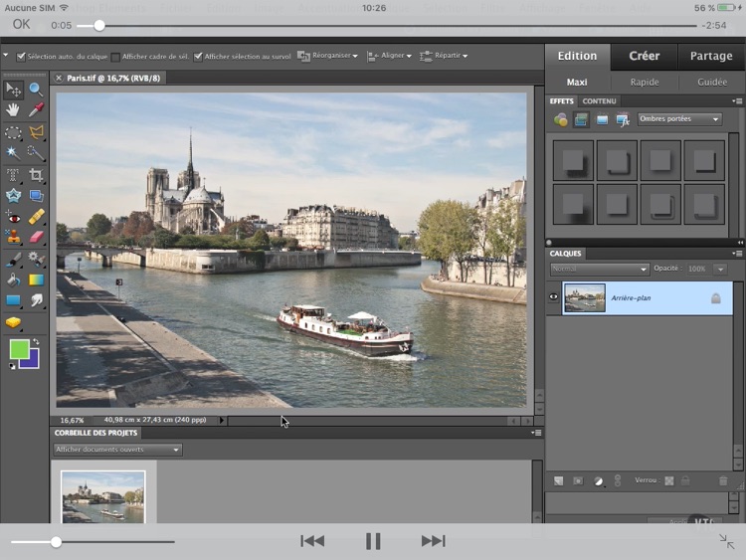The image size is (746, 560).
Task: Select the Quick Selection tool
Action: click(x=36, y=153)
